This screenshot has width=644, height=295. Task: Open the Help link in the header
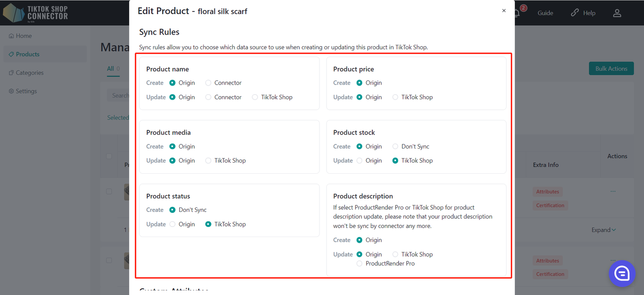pyautogui.click(x=584, y=13)
